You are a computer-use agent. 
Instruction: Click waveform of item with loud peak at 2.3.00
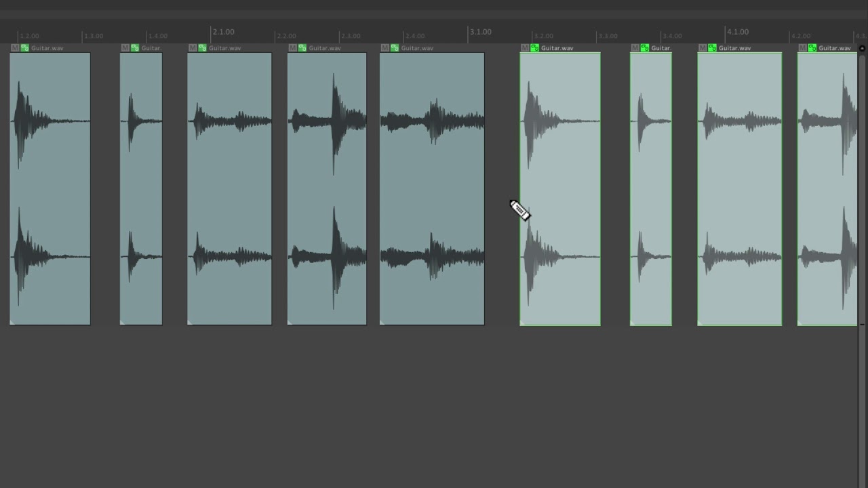tap(327, 189)
